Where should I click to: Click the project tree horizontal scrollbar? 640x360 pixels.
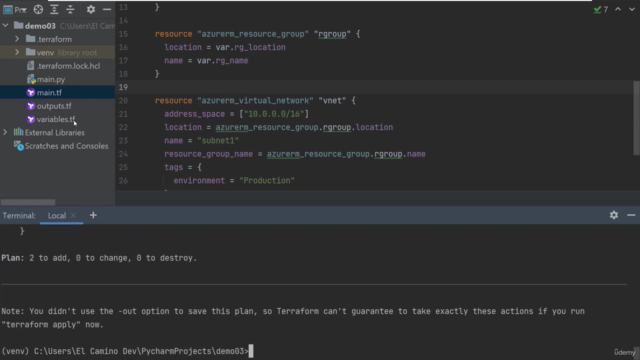point(28,202)
